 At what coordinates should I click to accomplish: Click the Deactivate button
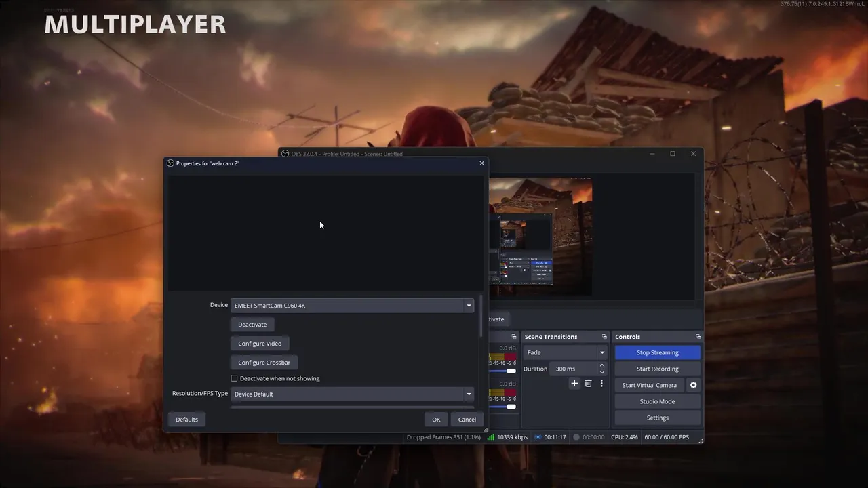[x=252, y=325]
